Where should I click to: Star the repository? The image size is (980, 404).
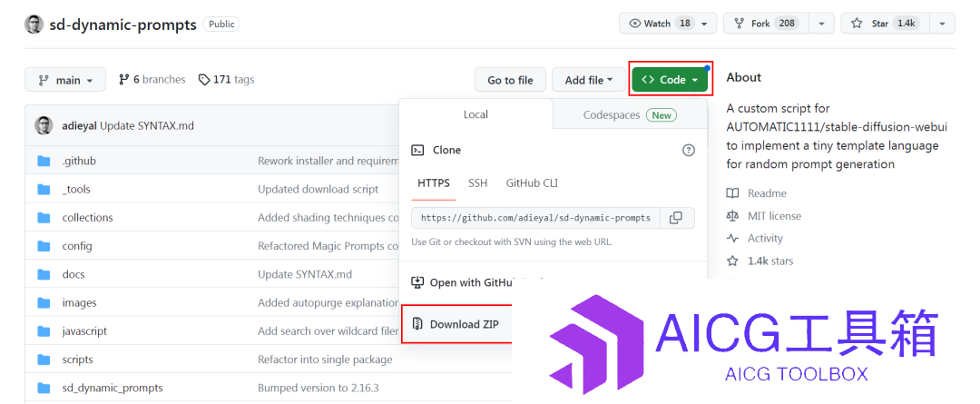(x=885, y=23)
